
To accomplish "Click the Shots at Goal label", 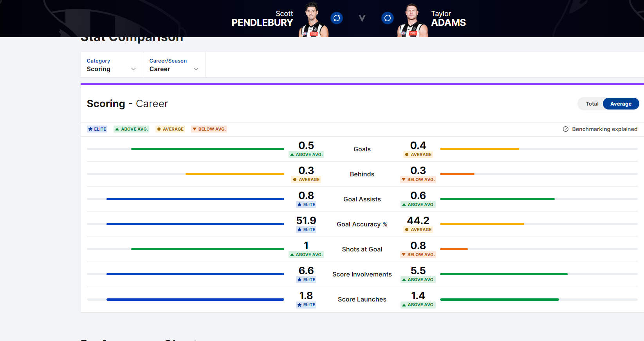I will point(362,249).
